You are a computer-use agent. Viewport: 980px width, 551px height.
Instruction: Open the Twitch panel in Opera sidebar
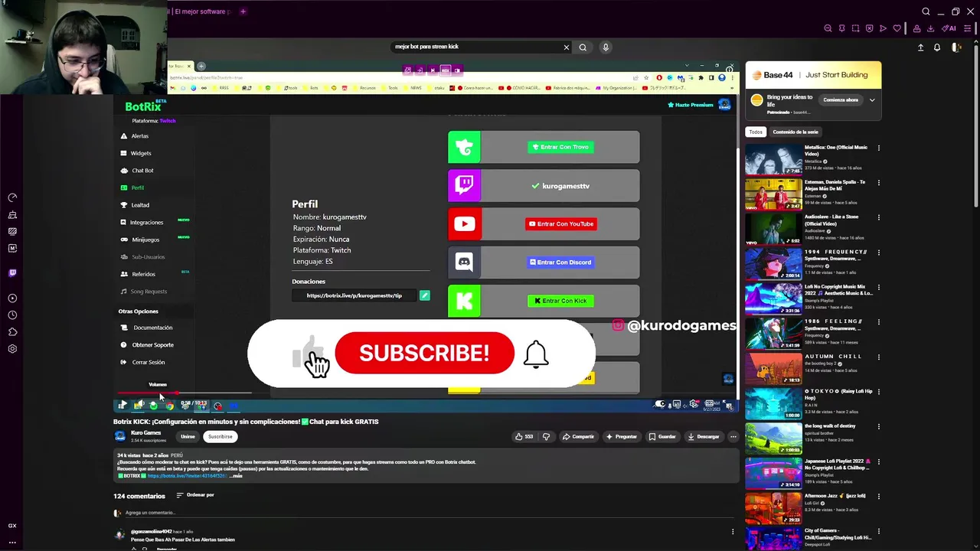coord(12,272)
